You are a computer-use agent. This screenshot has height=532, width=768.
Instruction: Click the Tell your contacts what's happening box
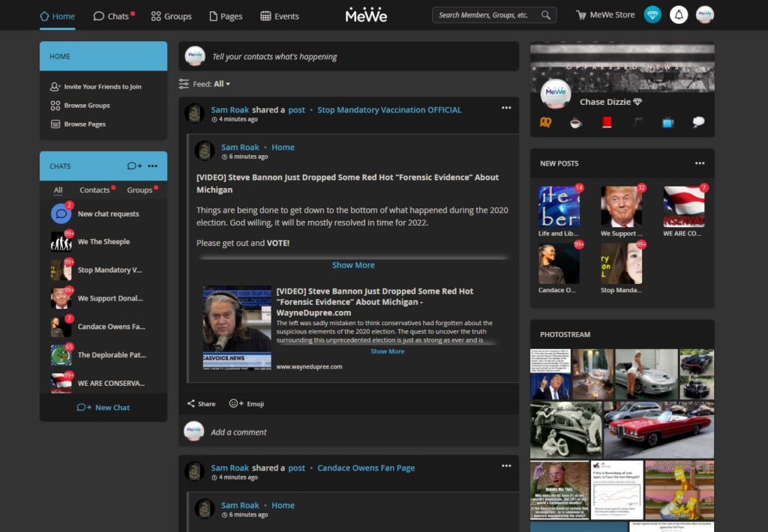coord(349,56)
